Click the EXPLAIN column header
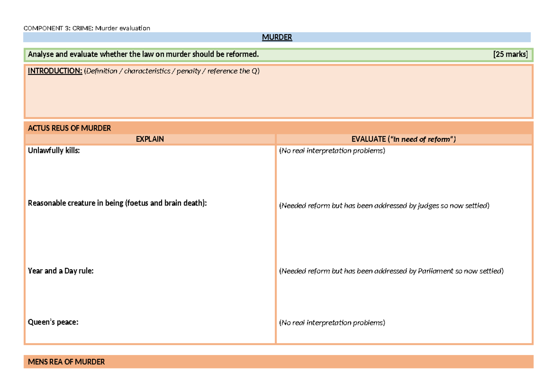Image resolution: width=554 pixels, height=392 pixels. (150, 139)
